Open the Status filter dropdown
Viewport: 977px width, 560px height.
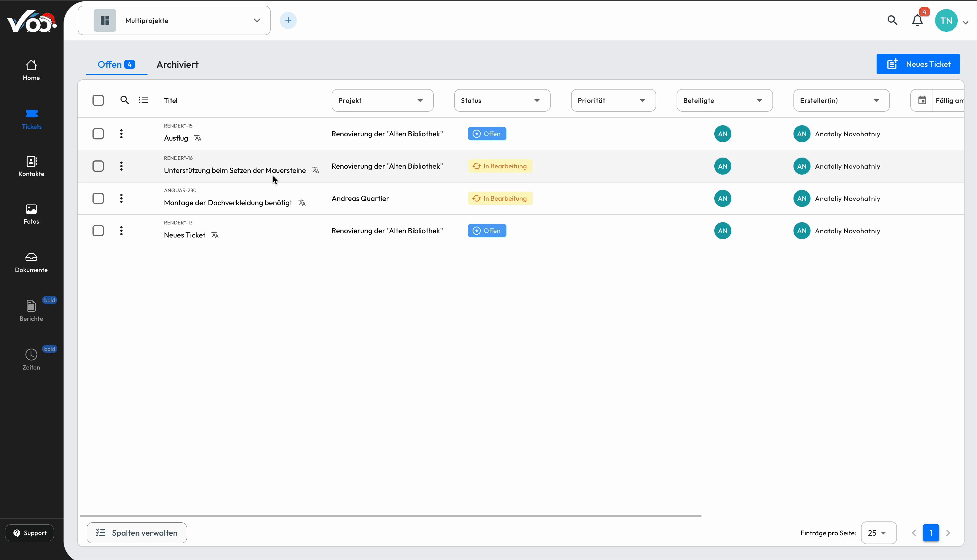[x=502, y=100]
